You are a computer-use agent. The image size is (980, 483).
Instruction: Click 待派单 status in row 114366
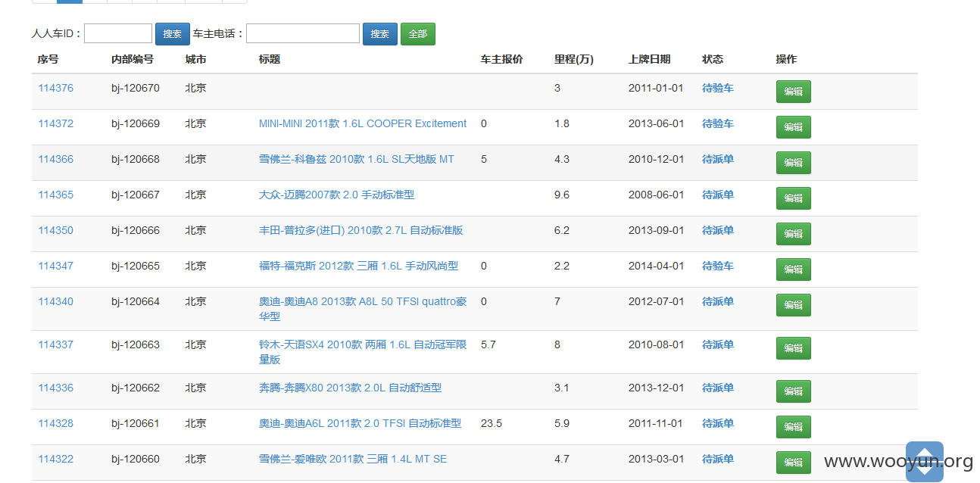click(x=718, y=159)
